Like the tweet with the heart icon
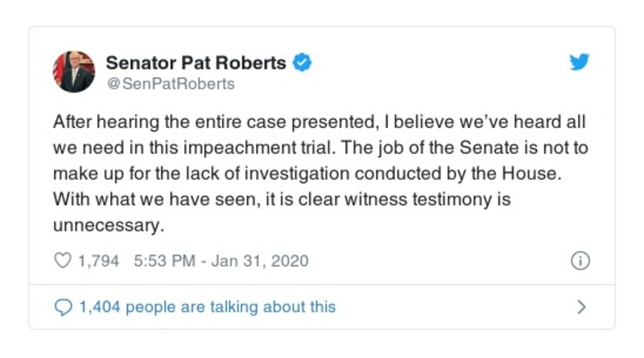The height and width of the screenshot is (358, 644). coord(62,261)
